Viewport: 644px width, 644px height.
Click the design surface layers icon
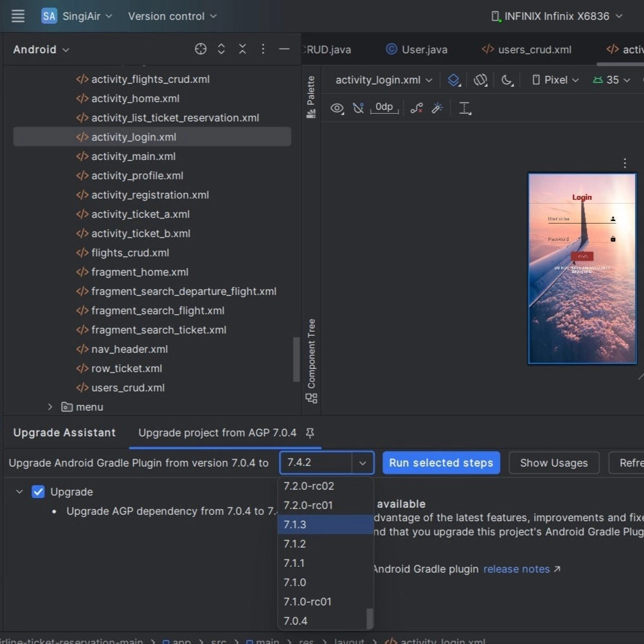pos(454,80)
